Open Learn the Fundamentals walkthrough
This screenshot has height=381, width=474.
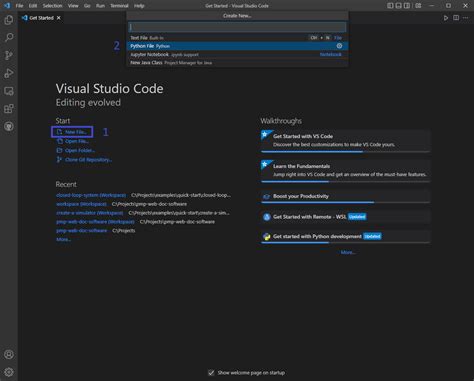pyautogui.click(x=346, y=171)
